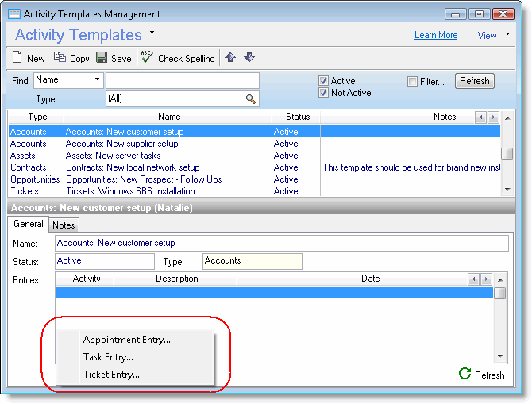The image size is (532, 404).
Task: Enable the Filter checkbox
Action: point(412,81)
